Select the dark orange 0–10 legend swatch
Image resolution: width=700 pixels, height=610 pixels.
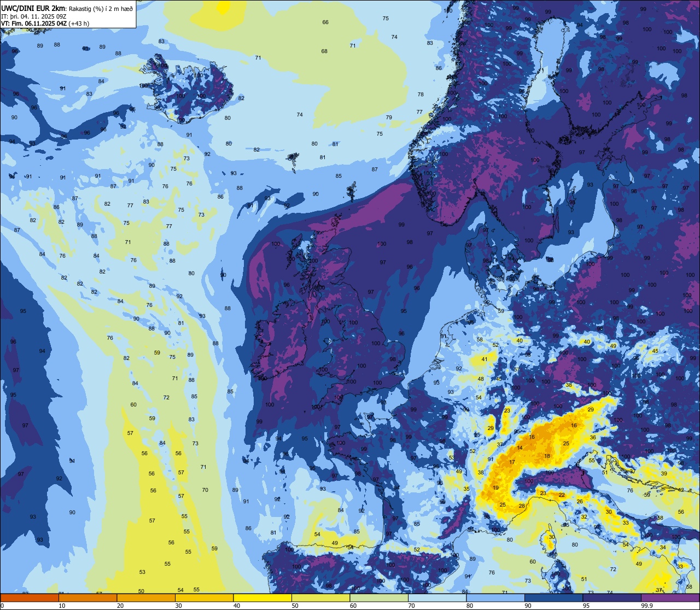pos(30,597)
